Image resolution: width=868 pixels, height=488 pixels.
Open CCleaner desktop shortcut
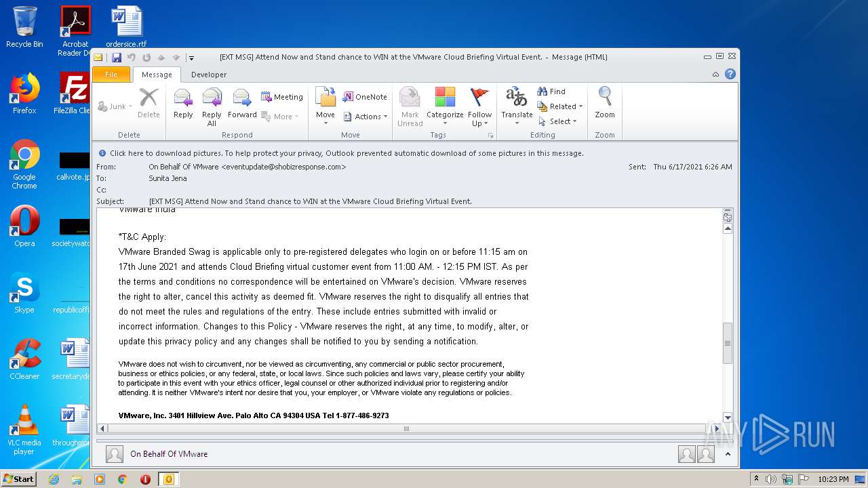pos(24,359)
